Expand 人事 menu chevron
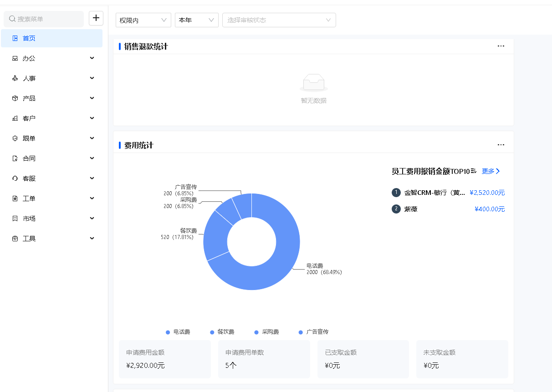Viewport: 552px width, 392px height. coord(92,78)
